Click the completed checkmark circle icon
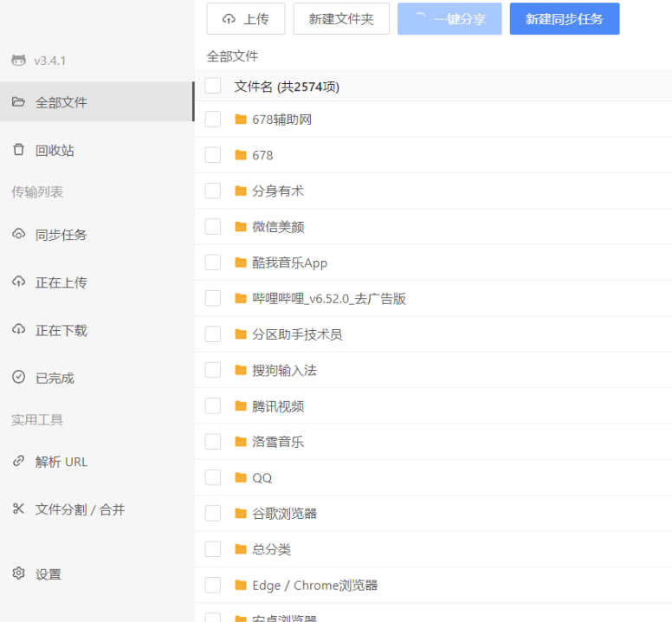This screenshot has width=672, height=622. click(x=18, y=378)
